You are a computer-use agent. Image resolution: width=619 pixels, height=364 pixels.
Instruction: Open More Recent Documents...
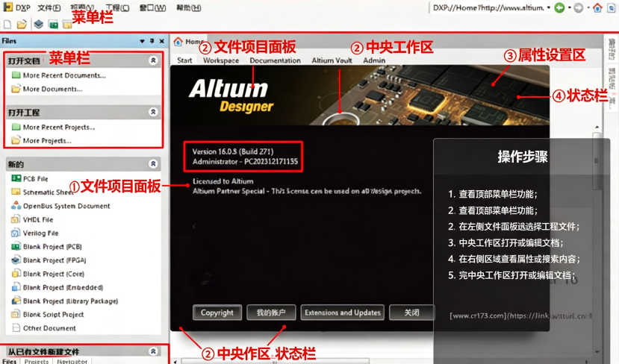[x=59, y=75]
